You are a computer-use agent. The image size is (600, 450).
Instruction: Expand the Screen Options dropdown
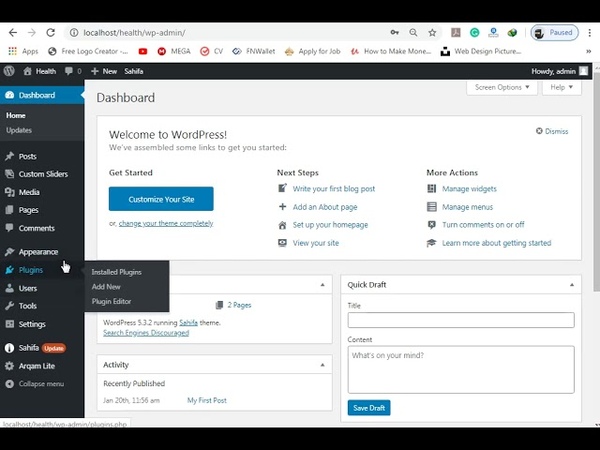[502, 87]
